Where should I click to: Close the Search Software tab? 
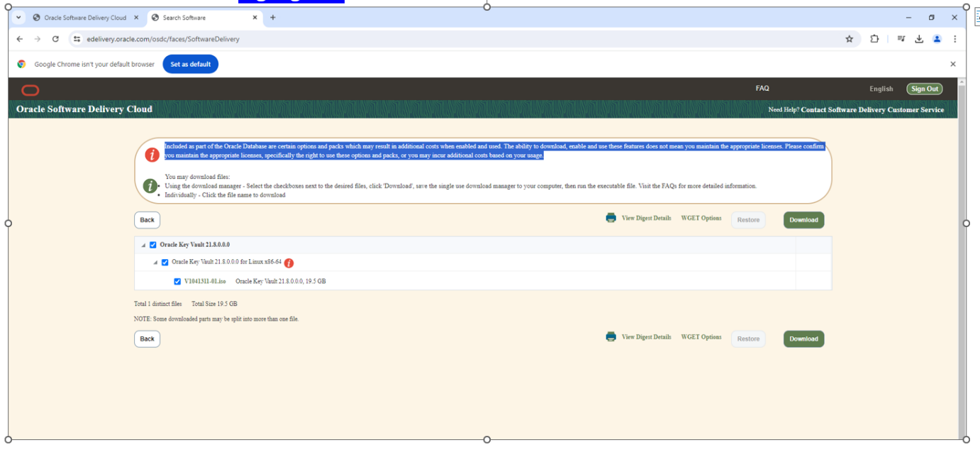(255, 18)
